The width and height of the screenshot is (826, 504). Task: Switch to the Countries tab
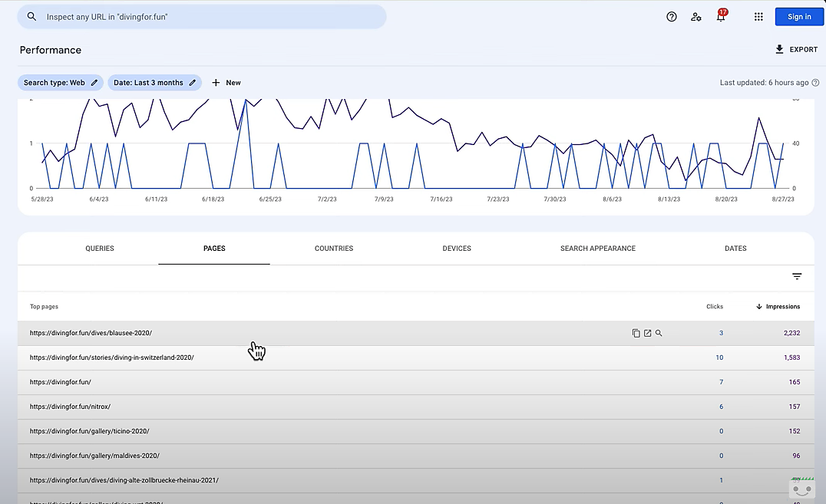tap(334, 249)
